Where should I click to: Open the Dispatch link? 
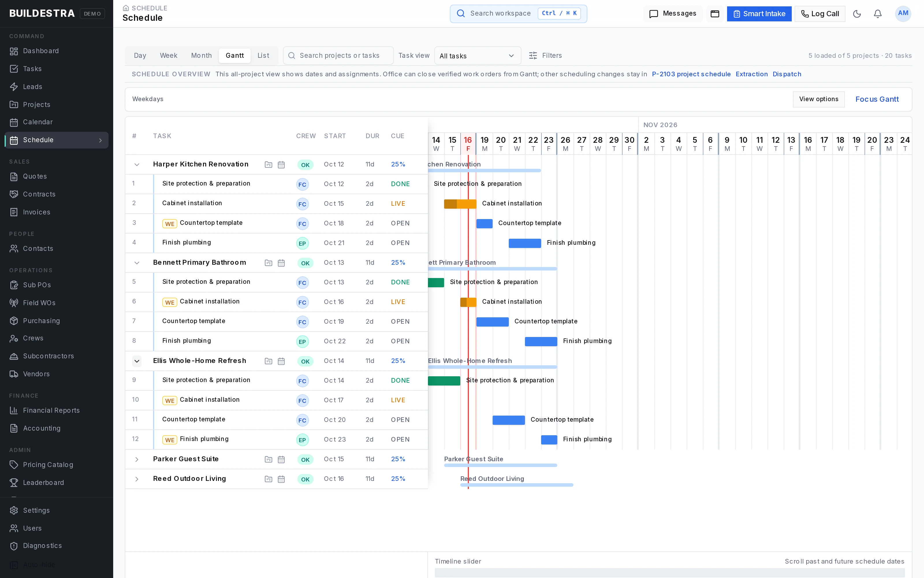787,74
